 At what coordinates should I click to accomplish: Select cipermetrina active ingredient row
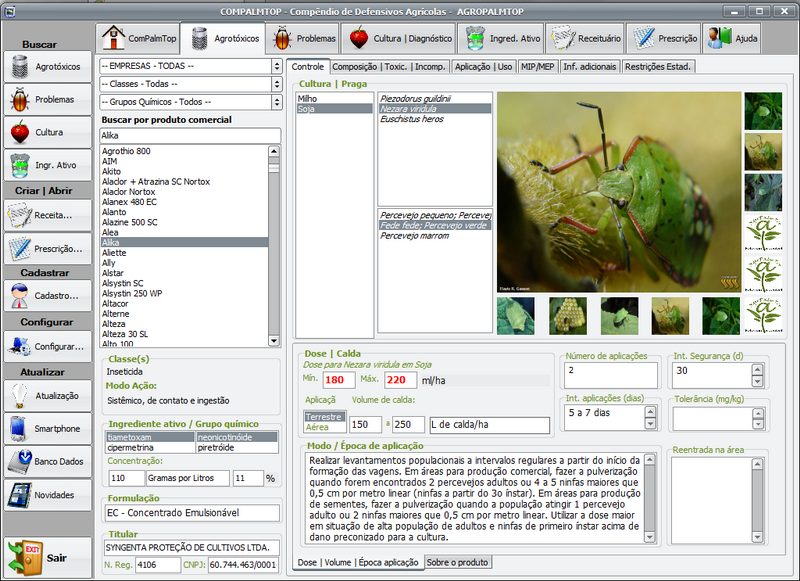point(192,447)
